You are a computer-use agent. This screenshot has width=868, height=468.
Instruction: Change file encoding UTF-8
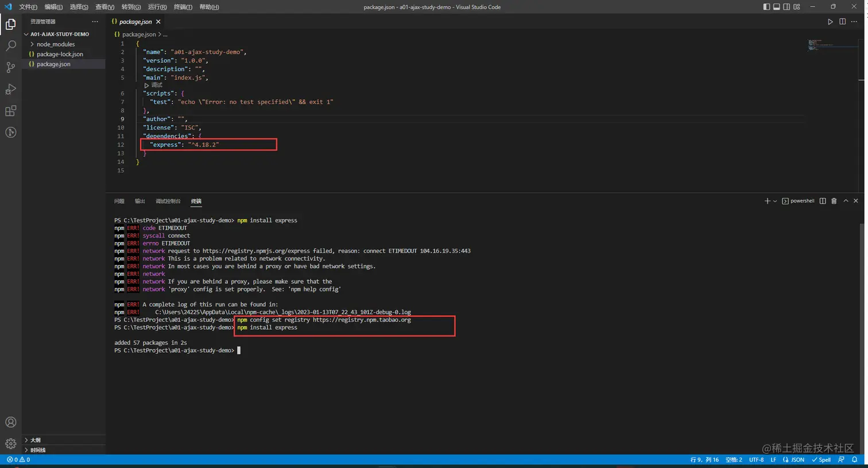point(756,459)
